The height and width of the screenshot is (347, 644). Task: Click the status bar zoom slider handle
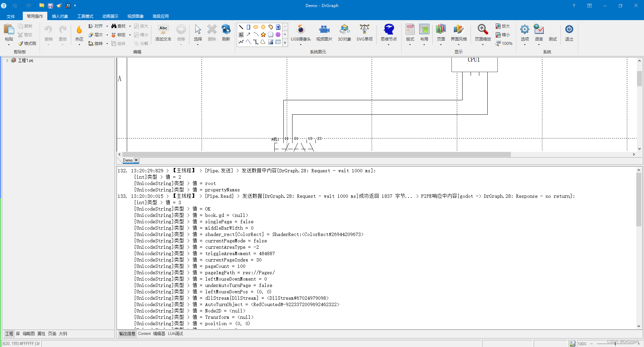point(615,344)
